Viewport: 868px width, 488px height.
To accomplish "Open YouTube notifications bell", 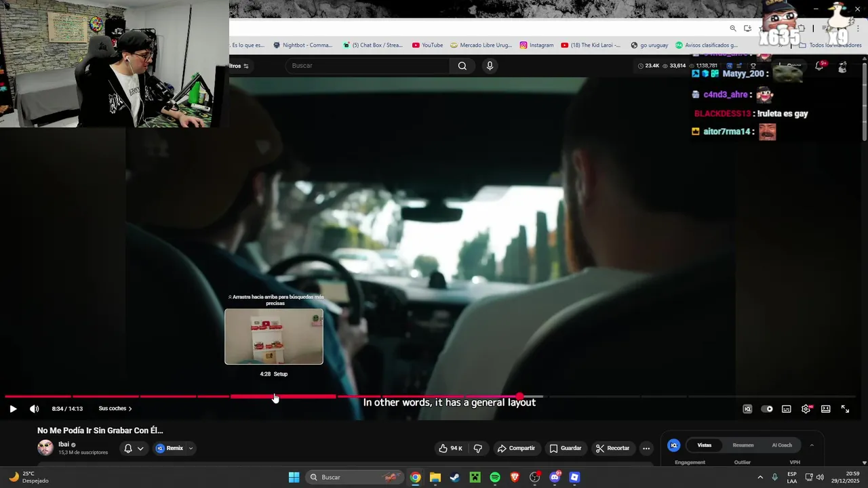I will 819,66.
